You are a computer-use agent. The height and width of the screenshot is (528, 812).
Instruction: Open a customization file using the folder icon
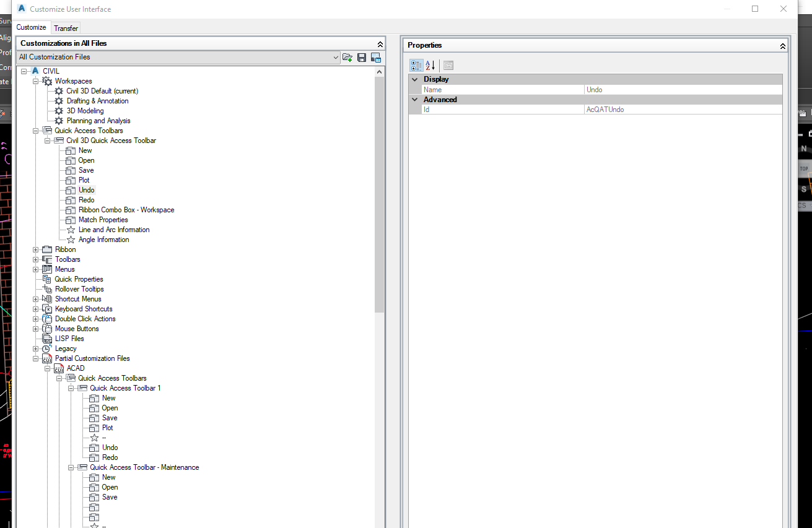(347, 57)
